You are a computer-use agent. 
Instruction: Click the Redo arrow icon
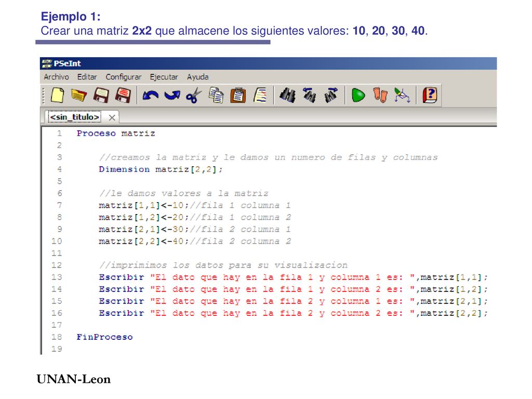[172, 96]
